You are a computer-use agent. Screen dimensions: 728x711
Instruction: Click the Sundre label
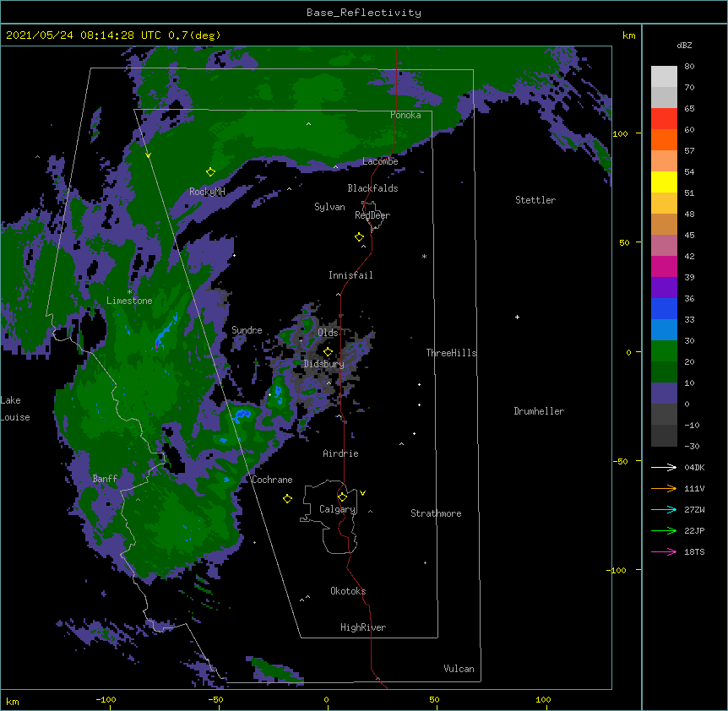[247, 330]
